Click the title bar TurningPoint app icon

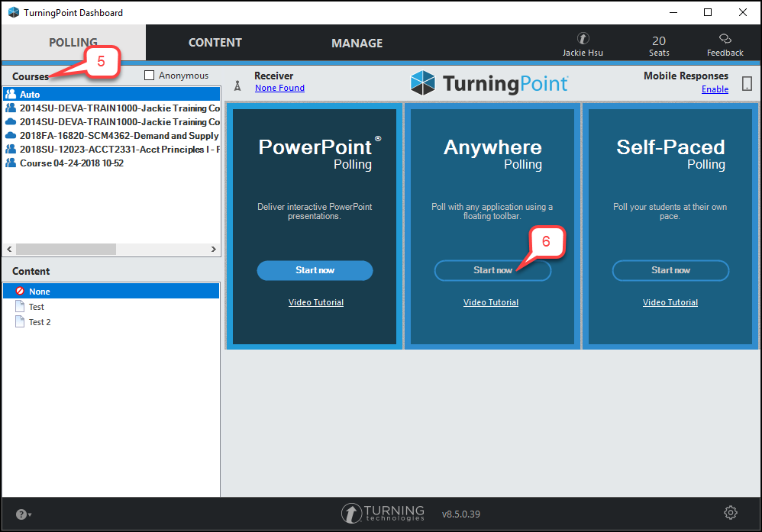(14, 12)
